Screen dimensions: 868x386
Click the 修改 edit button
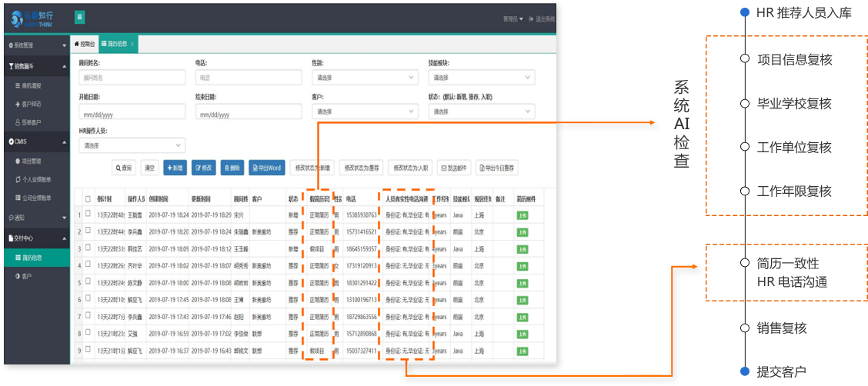[204, 168]
